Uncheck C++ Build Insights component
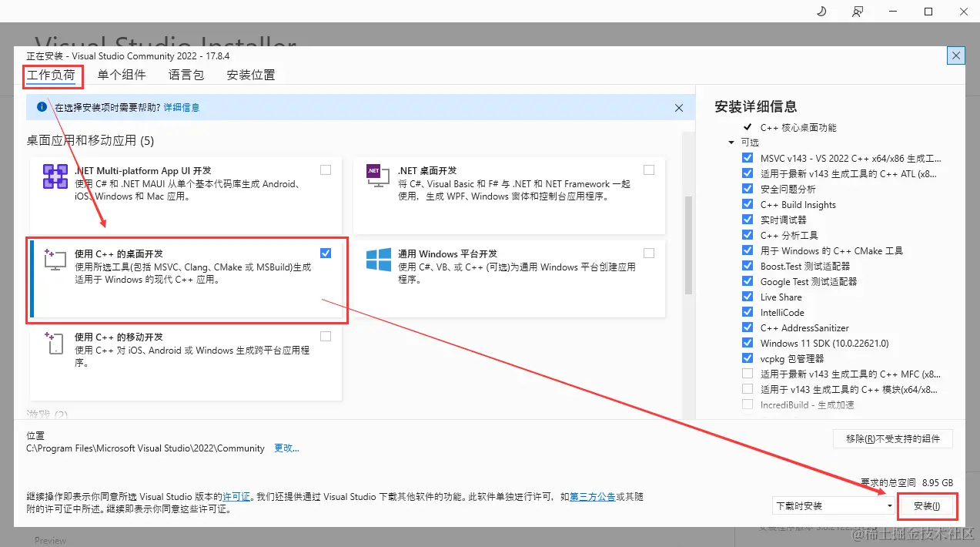 (748, 204)
